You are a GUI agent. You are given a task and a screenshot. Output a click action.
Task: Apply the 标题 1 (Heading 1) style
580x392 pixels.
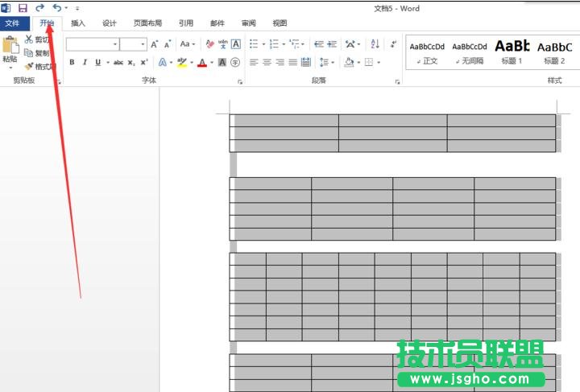(512, 52)
